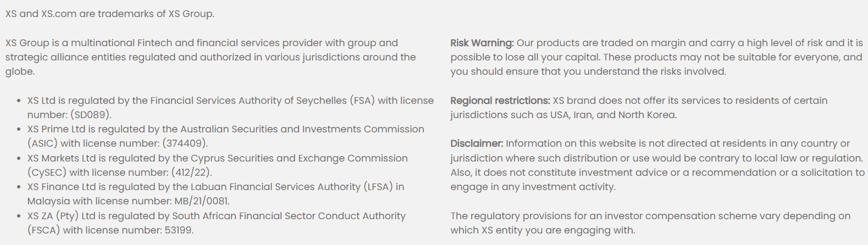868x245 pixels.
Task: Select CySEC license number (412/22)
Action: coord(191,172)
